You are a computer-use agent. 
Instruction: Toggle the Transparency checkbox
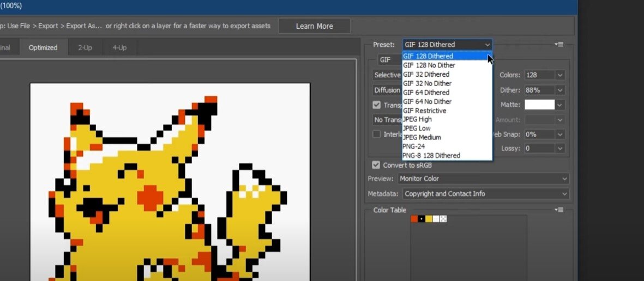point(376,105)
